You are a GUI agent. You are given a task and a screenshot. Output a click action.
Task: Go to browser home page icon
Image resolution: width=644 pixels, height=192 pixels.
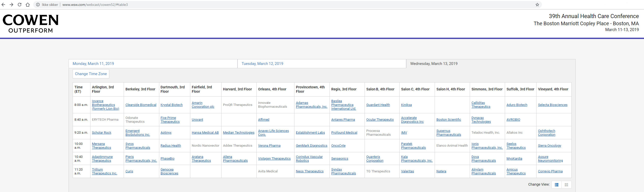[28, 5]
